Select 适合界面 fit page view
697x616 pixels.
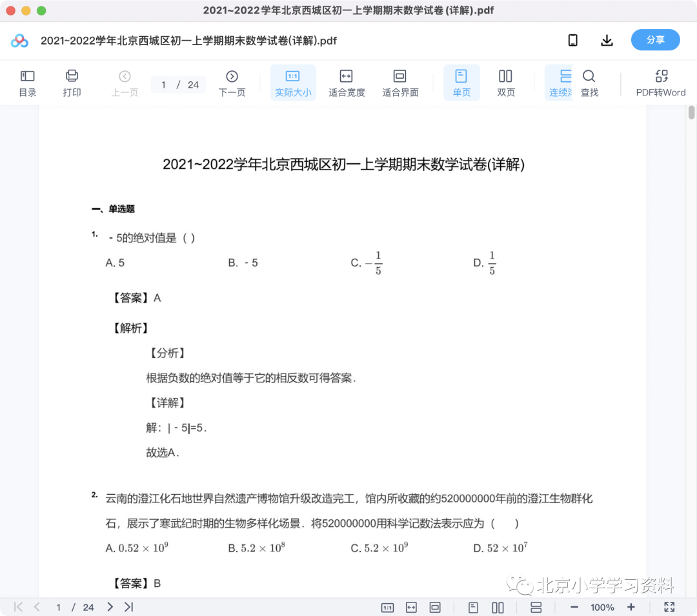click(x=400, y=83)
